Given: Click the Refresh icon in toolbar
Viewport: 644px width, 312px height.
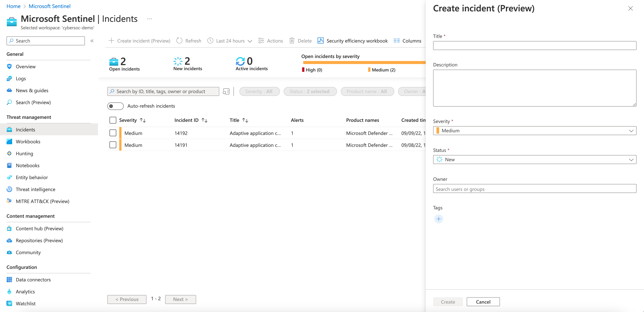Looking at the screenshot, I should click(179, 41).
